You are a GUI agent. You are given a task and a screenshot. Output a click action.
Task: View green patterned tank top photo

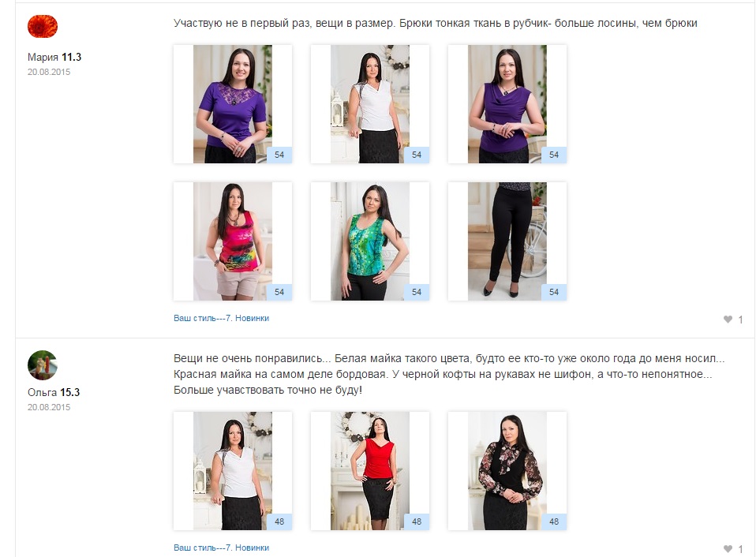coord(370,241)
